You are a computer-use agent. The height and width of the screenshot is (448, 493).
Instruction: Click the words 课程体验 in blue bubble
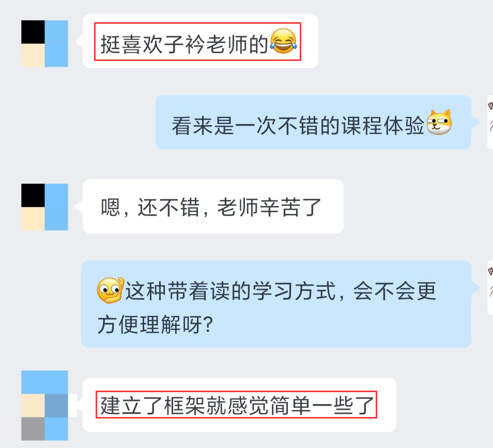click(383, 126)
